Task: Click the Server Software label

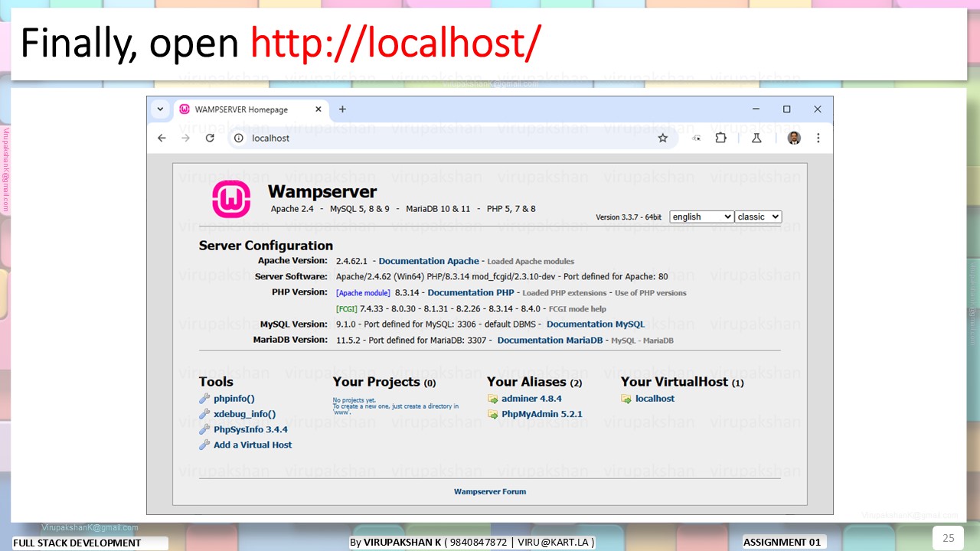Action: (291, 277)
